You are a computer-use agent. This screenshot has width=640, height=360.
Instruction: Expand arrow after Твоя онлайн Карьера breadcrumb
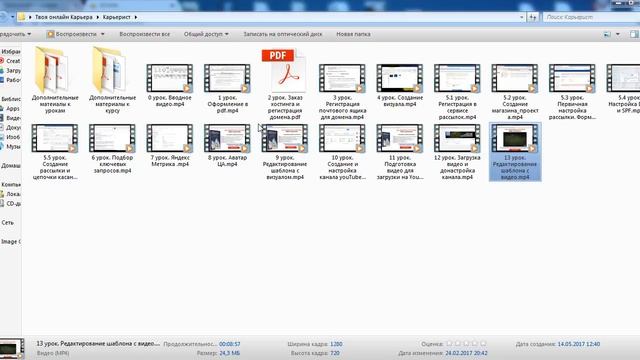click(98, 17)
